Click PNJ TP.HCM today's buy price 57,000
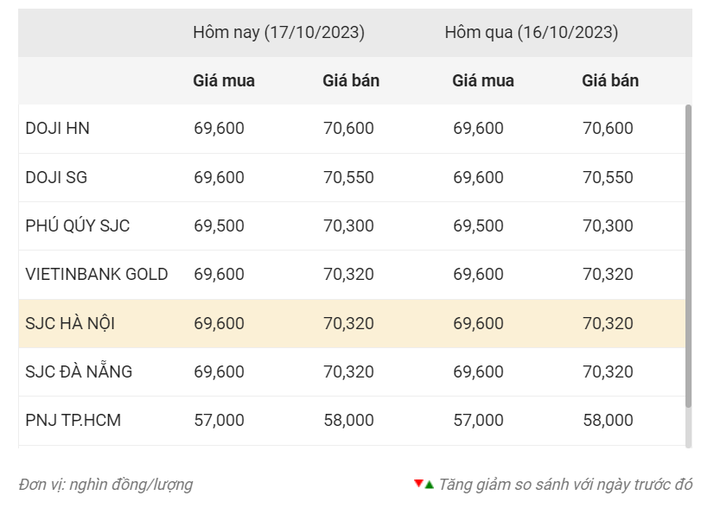Image resolution: width=720 pixels, height=508 pixels. point(219,420)
